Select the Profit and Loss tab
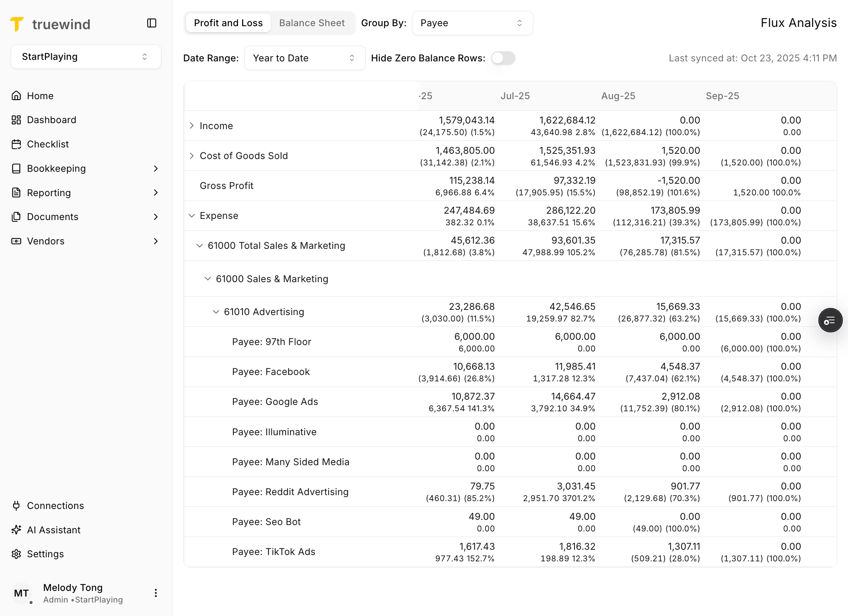Viewport: 848px width, 616px height. click(228, 22)
